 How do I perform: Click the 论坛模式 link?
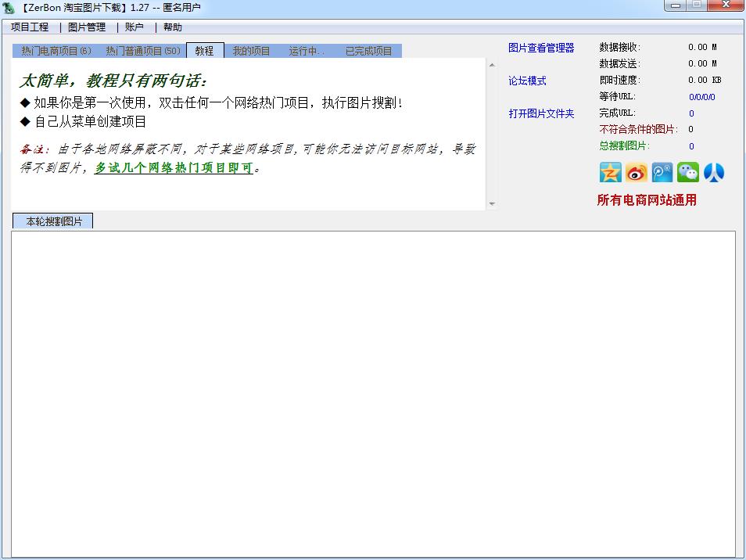[x=527, y=81]
